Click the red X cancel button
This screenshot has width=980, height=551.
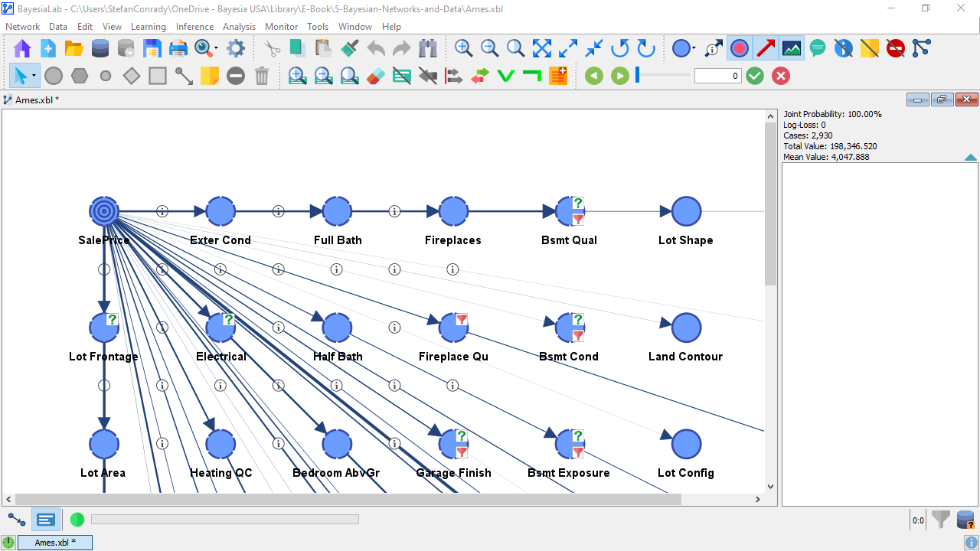[781, 76]
